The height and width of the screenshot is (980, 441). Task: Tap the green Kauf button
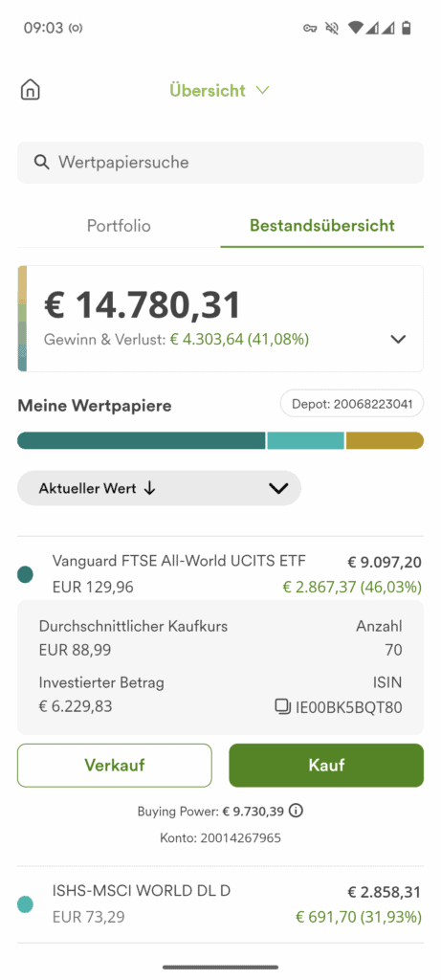[x=327, y=765]
